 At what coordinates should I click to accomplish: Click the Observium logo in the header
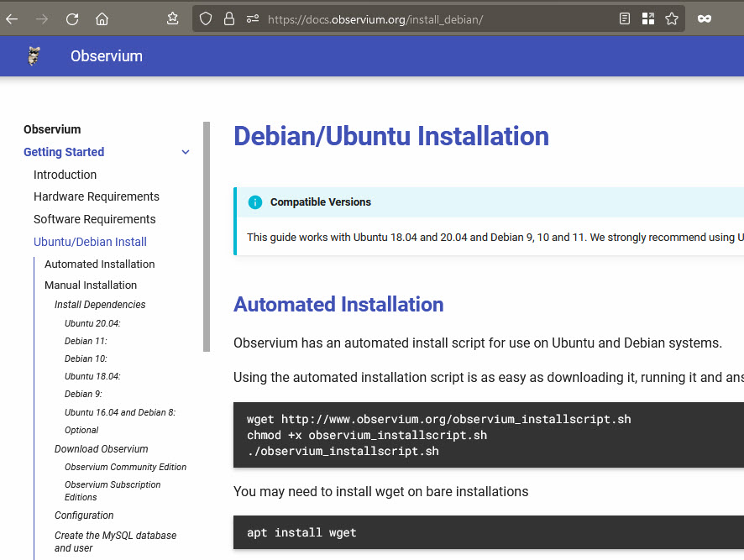tap(34, 56)
